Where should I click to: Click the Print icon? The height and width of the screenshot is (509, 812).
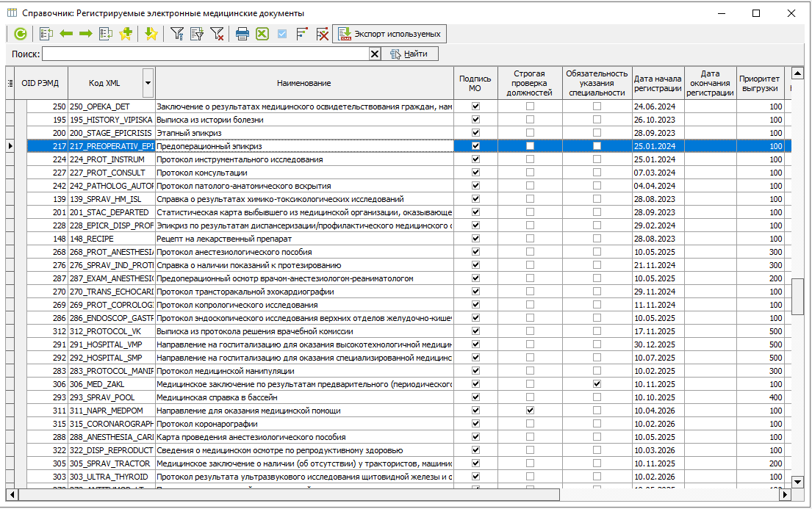click(242, 35)
